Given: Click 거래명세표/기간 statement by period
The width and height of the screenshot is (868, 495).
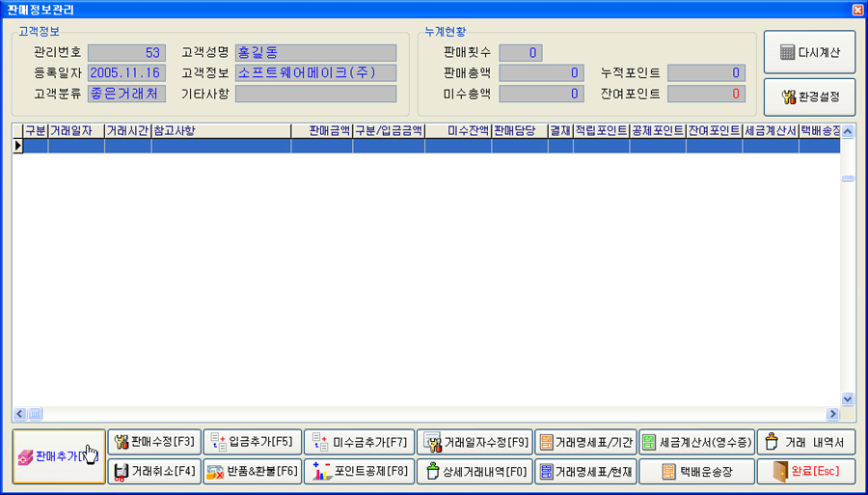Looking at the screenshot, I should [x=585, y=442].
